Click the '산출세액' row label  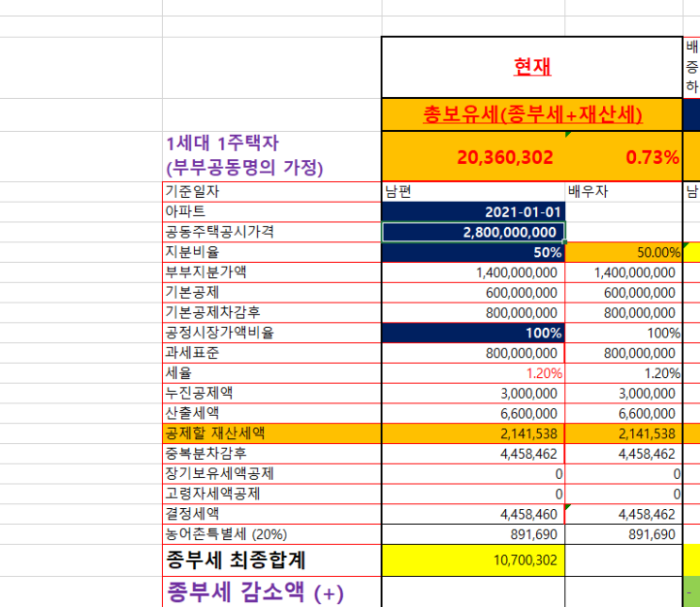pos(271,413)
